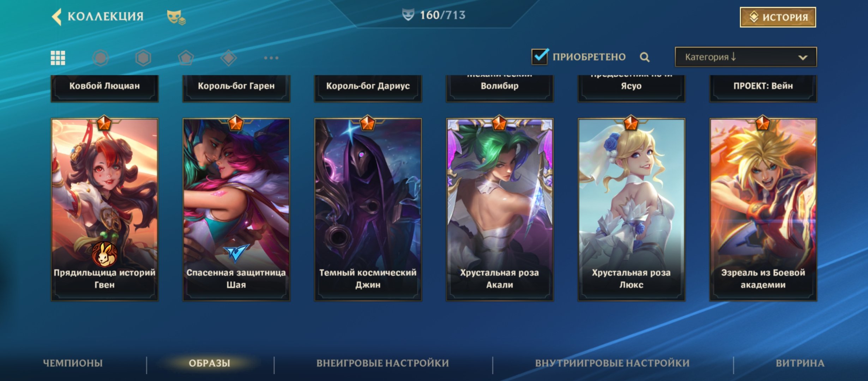Open the Хрустальная роза Люкс skin card
This screenshot has width=868, height=381.
[x=631, y=210]
